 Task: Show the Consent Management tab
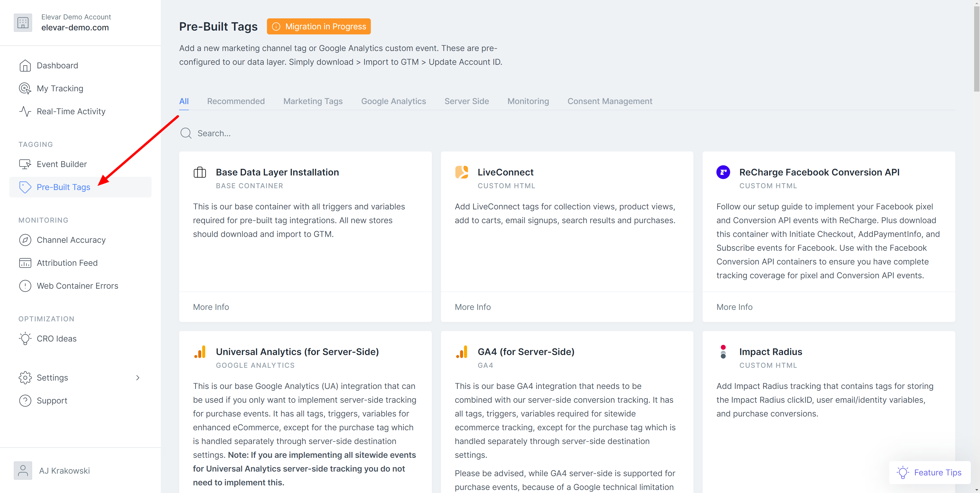609,101
